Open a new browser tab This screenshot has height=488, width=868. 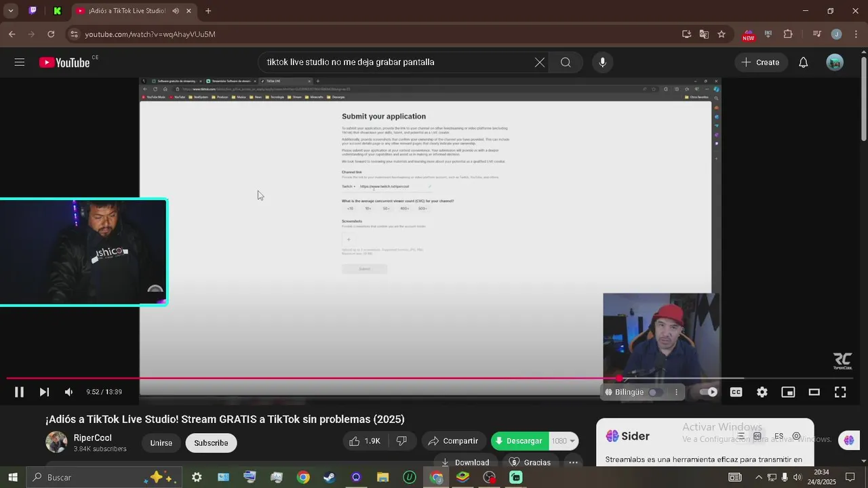click(x=208, y=11)
